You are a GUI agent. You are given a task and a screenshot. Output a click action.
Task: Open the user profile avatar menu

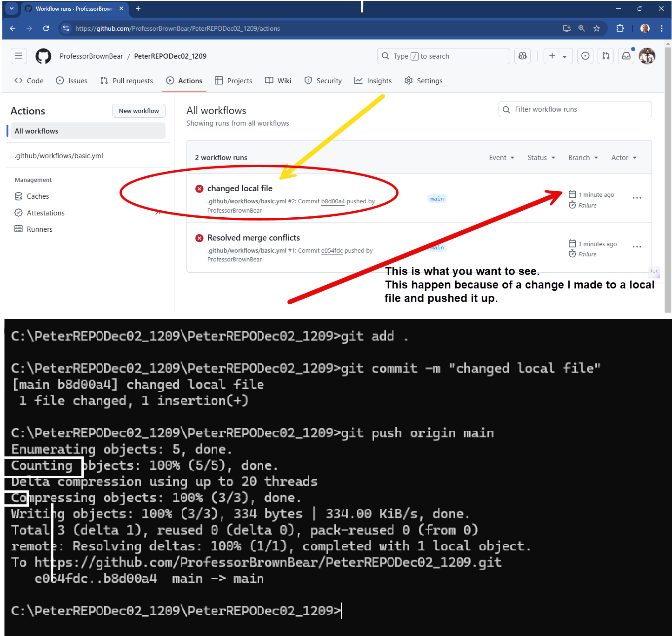[x=647, y=56]
